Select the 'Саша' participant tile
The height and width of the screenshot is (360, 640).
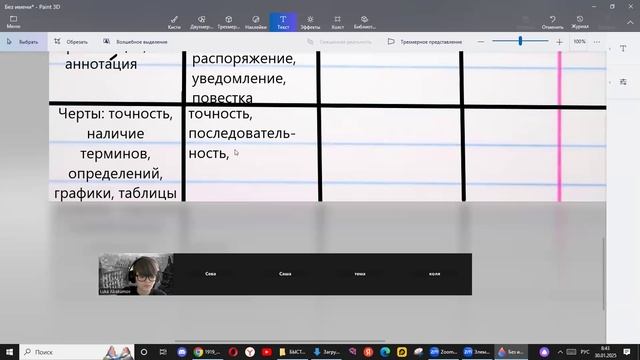coord(285,274)
